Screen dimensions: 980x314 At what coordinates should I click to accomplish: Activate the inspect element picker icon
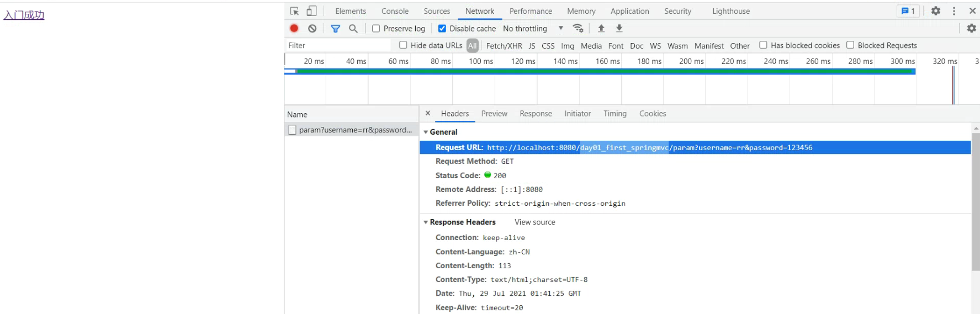pos(294,11)
